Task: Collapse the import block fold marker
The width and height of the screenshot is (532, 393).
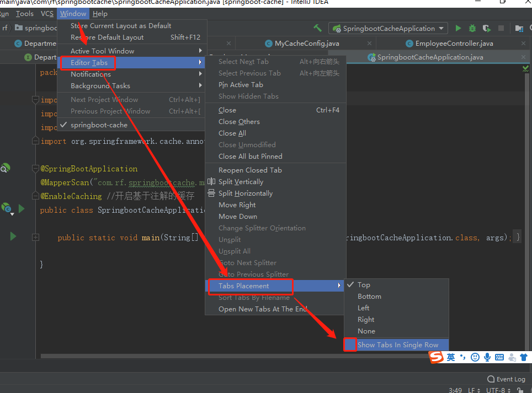Action: click(x=35, y=100)
